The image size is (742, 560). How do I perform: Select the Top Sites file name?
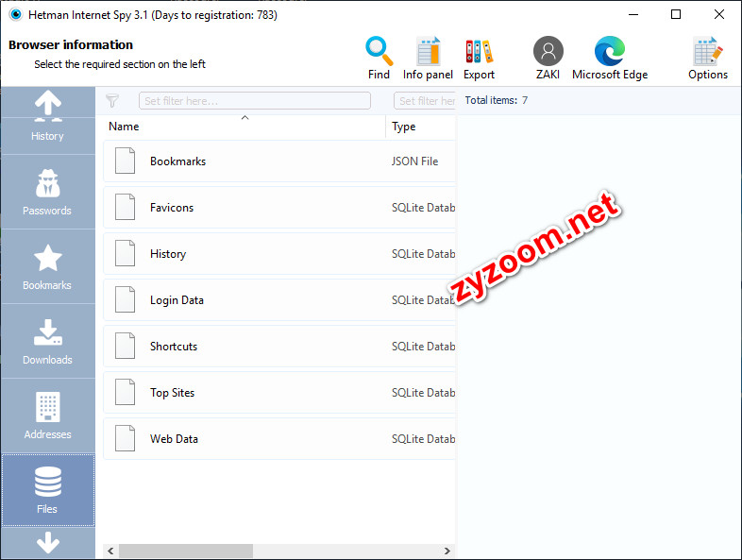172,393
